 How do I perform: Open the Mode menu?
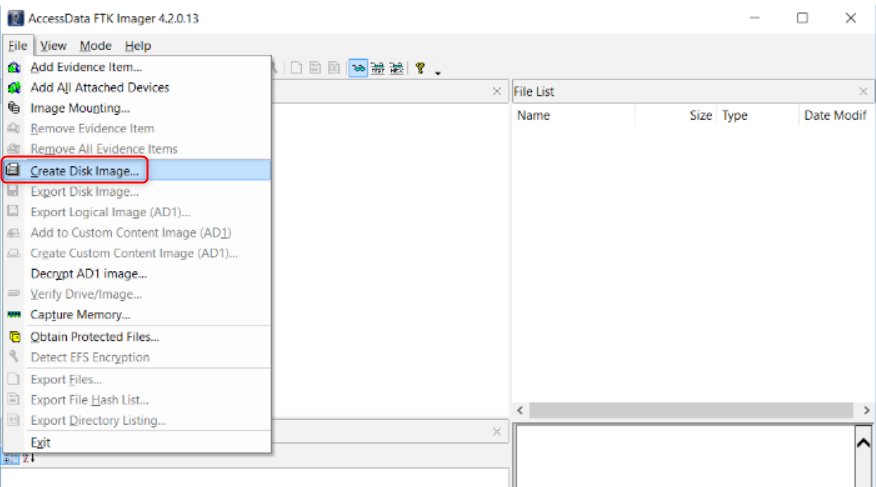click(96, 45)
